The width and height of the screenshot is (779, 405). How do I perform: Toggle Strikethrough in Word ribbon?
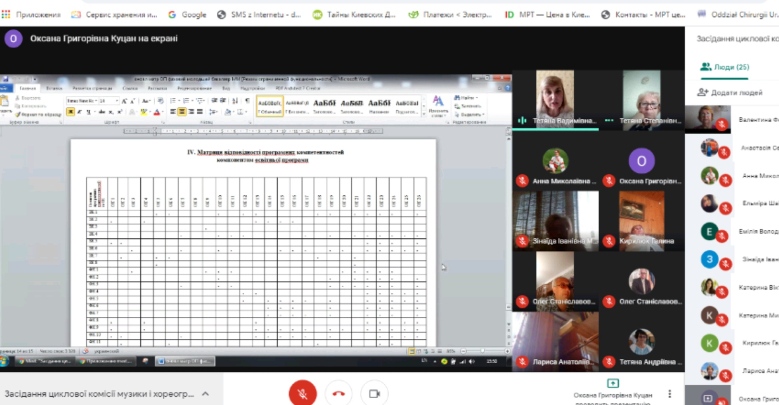pyautogui.click(x=102, y=112)
